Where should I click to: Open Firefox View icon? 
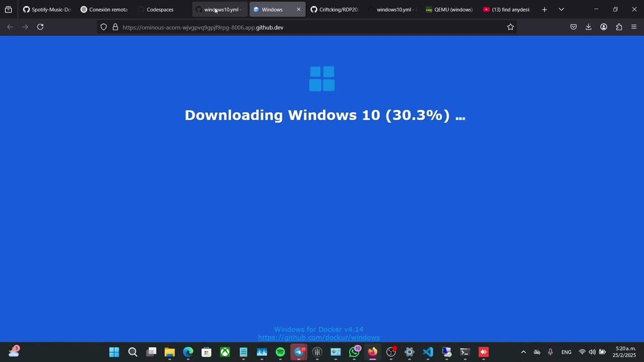click(x=8, y=10)
